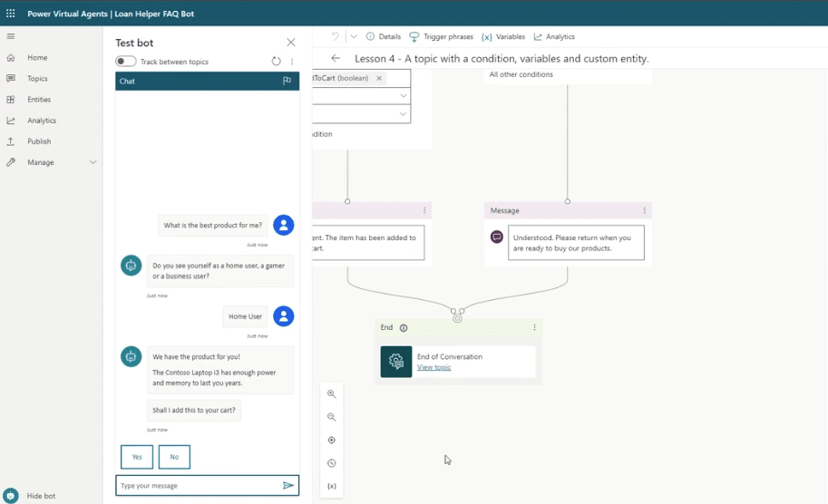
Task: Click the 'All other conditions' label
Action: (x=521, y=74)
